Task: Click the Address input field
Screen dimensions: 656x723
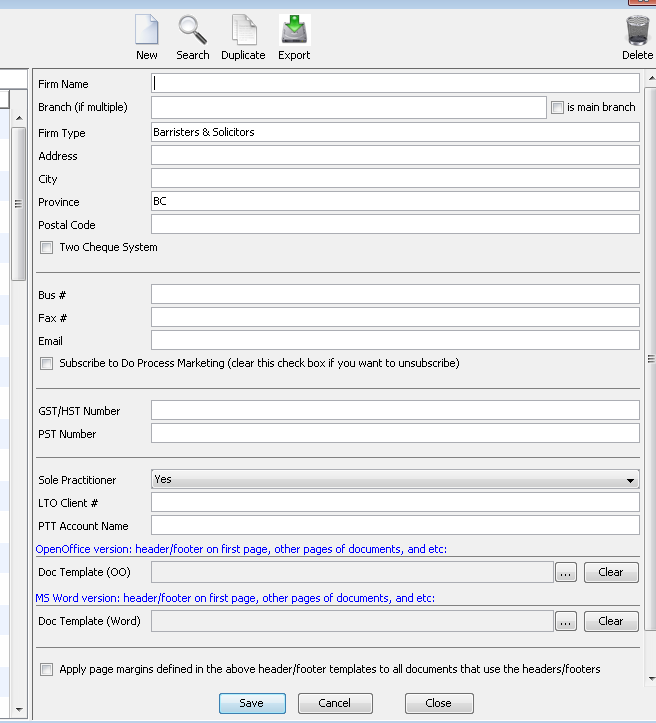Action: coord(395,155)
